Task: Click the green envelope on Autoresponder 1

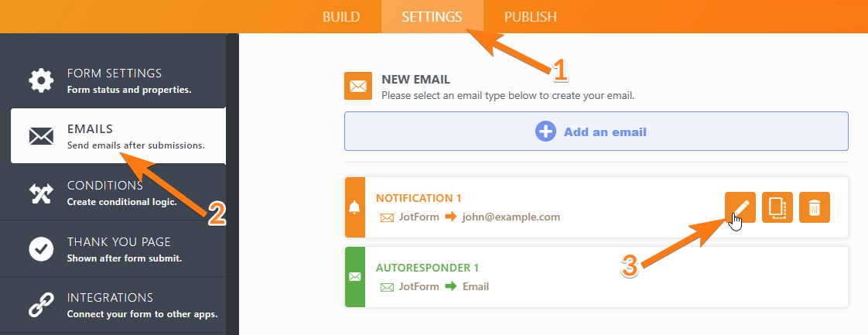Action: click(x=354, y=276)
